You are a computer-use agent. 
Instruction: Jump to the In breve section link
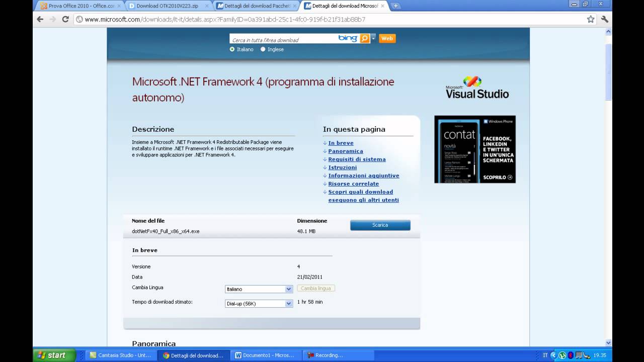point(341,143)
